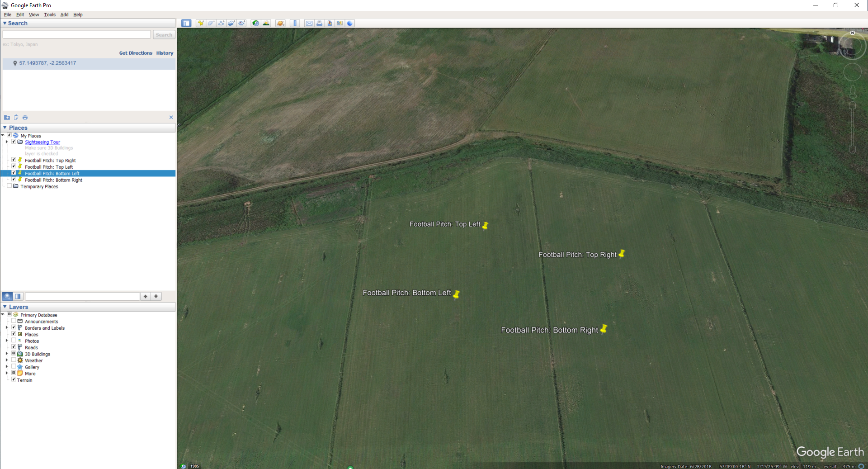868x469 pixels.
Task: Select the Add Placemark tool
Action: (x=201, y=23)
